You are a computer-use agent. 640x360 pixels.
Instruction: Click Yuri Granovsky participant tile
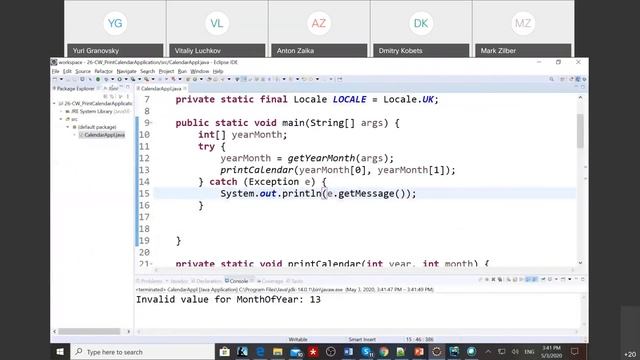115,29
